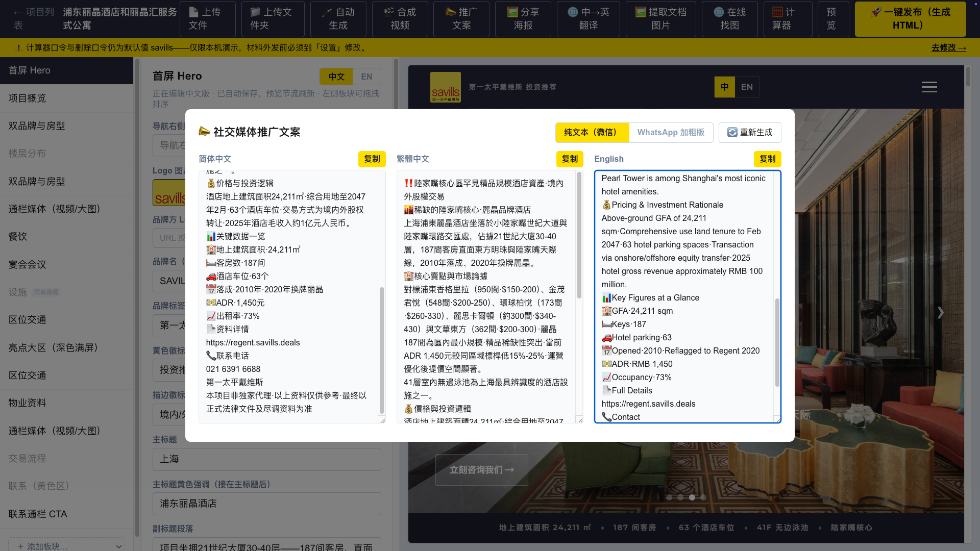Viewport: 980px width, 551px height.
Task: Open the 在线找图 online image search
Action: (729, 19)
